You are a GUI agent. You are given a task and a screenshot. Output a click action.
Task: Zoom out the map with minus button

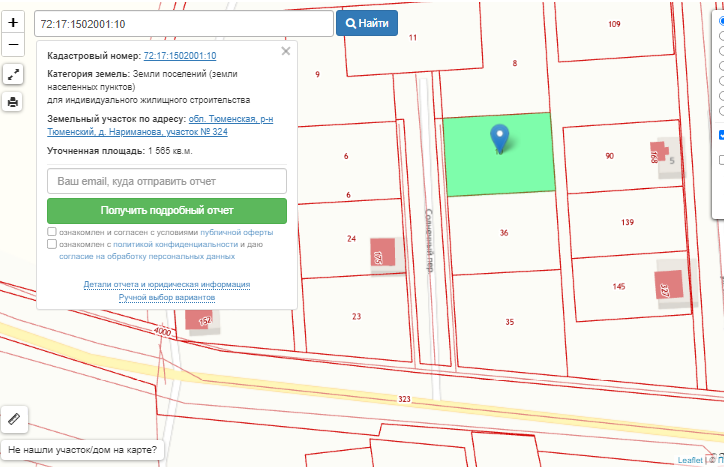(13, 45)
